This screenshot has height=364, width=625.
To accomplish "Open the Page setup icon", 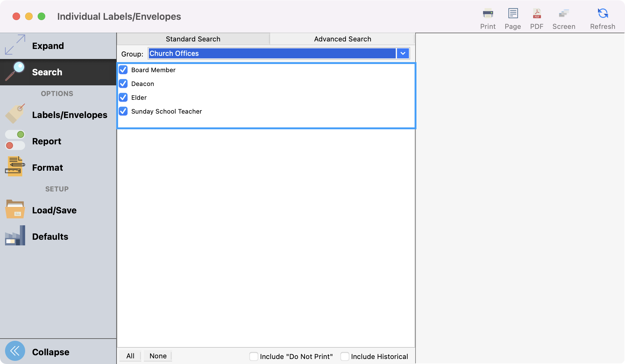I will click(x=513, y=14).
